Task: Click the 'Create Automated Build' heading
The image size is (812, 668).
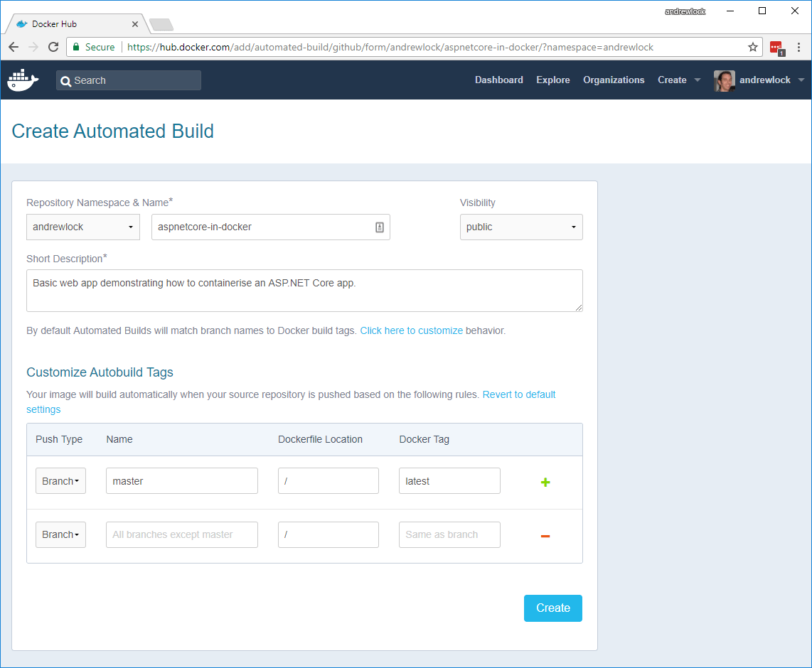Action: [112, 131]
